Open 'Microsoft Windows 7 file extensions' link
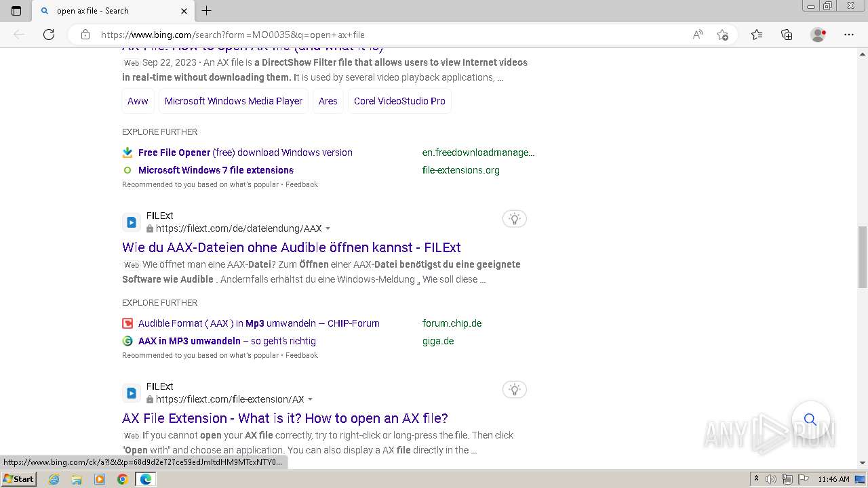This screenshot has height=488, width=868. (216, 170)
